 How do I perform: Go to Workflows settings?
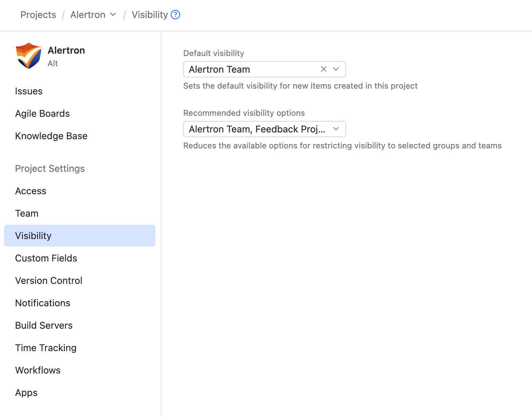coord(38,370)
